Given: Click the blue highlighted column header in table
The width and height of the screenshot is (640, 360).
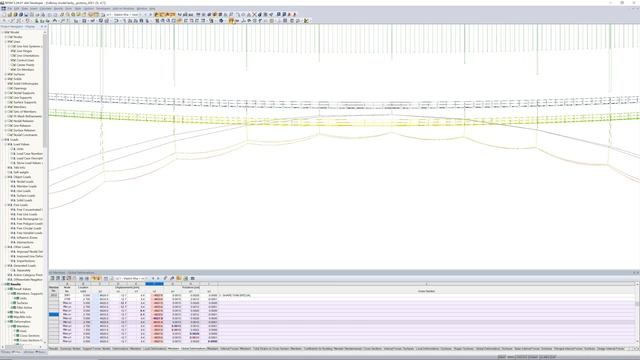Looking at the screenshot, I should [x=154, y=284].
